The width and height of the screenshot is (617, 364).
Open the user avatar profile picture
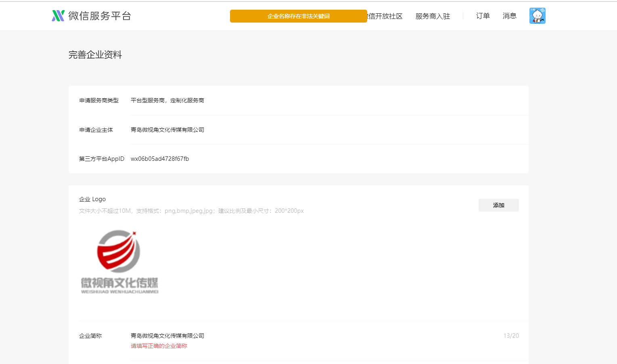pyautogui.click(x=537, y=16)
